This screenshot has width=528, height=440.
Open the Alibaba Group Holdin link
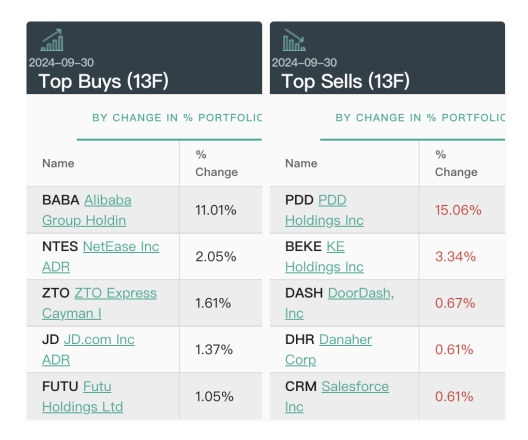click(x=87, y=210)
